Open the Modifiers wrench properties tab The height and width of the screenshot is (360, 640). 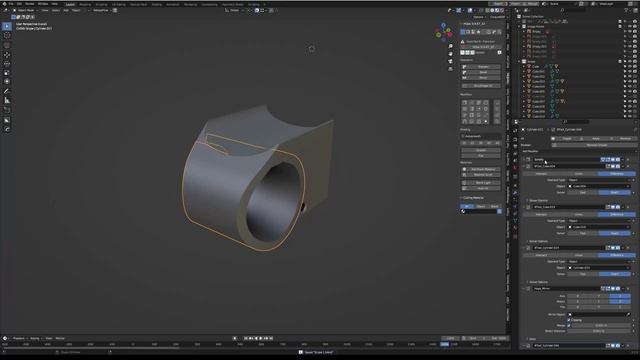coord(515,192)
